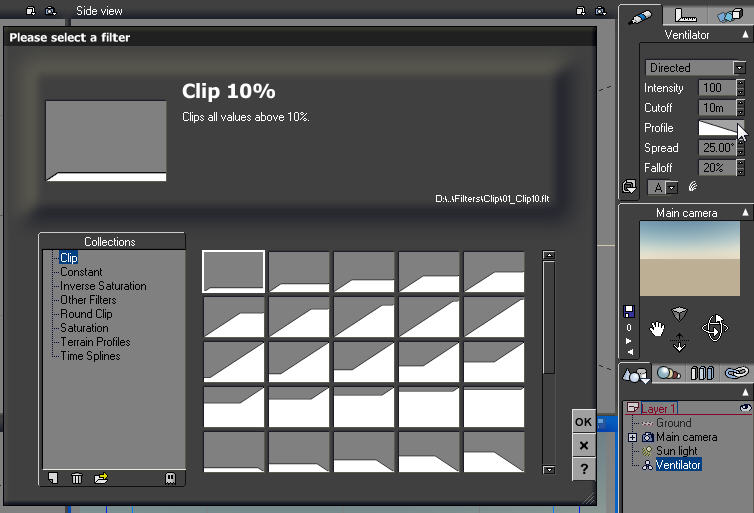Select the Clip collection
Screen dimensions: 754x513
coord(69,258)
